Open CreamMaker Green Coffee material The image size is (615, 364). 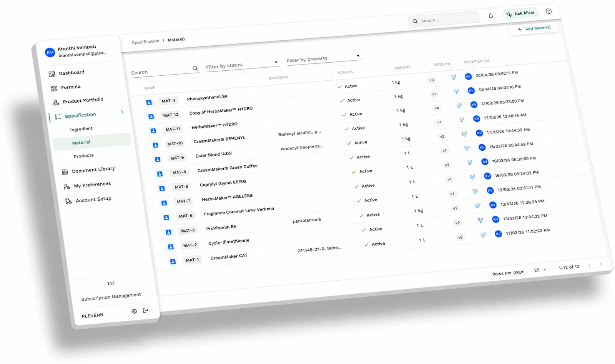click(228, 168)
